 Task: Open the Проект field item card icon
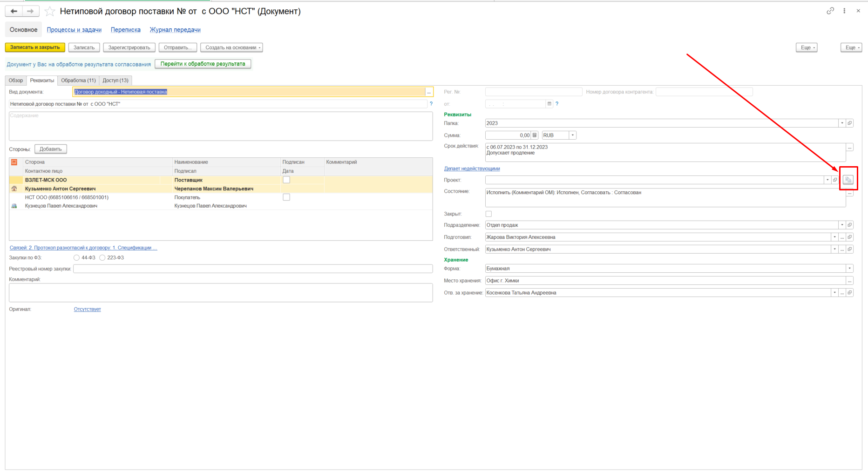(835, 180)
